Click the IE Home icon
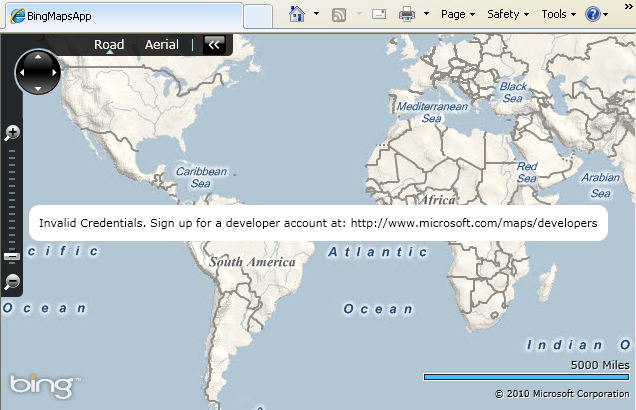The height and width of the screenshot is (410, 636). (297, 14)
